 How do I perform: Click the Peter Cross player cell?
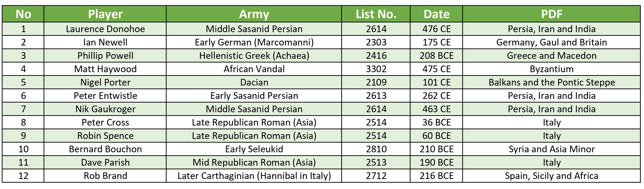(x=105, y=123)
